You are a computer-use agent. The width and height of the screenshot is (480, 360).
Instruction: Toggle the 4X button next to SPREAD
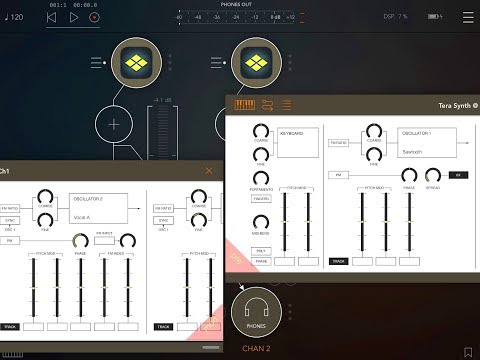coord(459,175)
